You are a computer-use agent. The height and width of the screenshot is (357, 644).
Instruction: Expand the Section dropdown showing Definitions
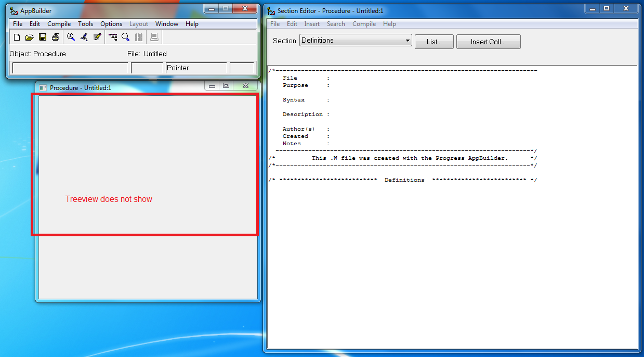pos(356,41)
